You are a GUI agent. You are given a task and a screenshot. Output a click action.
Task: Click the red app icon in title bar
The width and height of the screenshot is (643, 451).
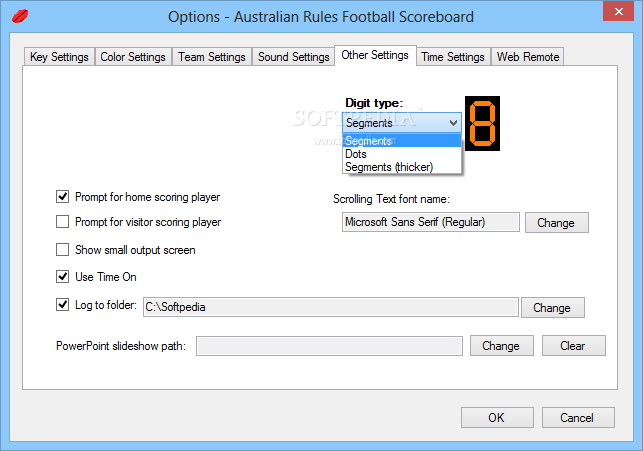click(20, 16)
